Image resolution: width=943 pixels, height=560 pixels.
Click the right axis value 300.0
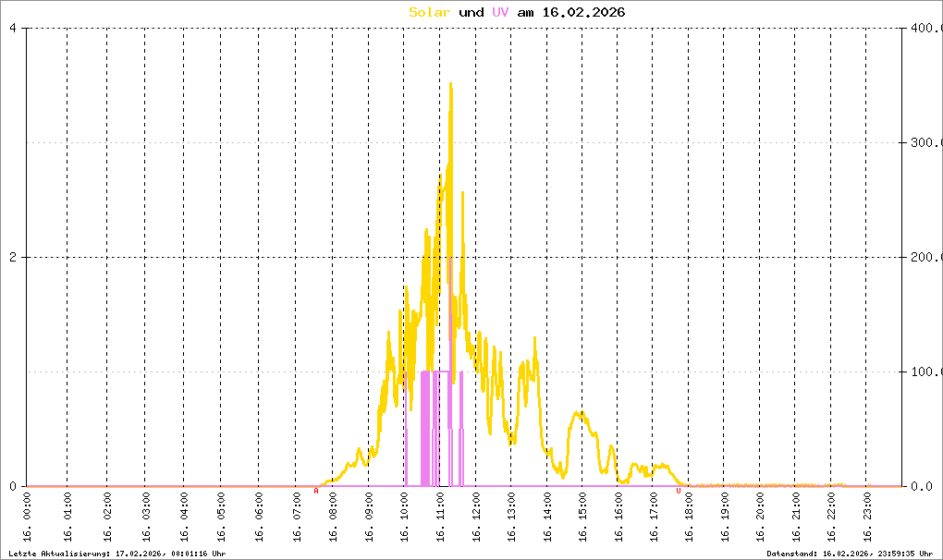pyautogui.click(x=923, y=142)
